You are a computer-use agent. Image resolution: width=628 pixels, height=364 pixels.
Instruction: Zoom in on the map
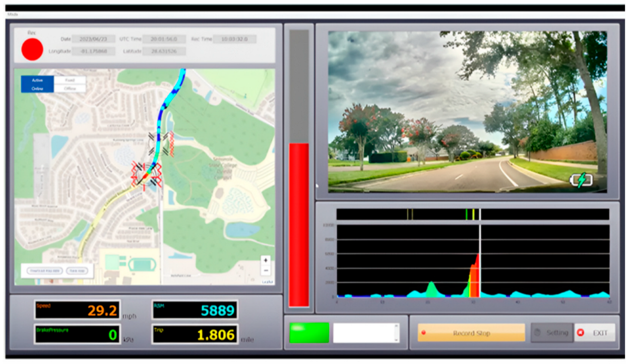(266, 260)
